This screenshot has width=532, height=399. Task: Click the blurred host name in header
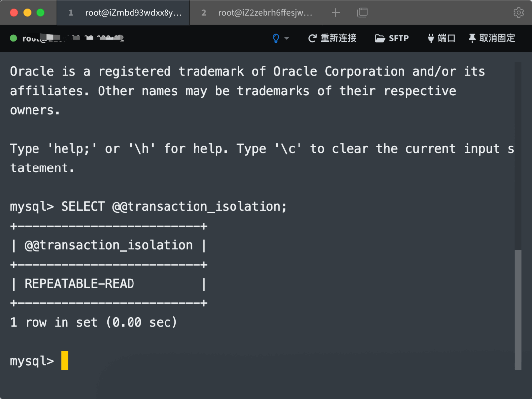[73, 38]
